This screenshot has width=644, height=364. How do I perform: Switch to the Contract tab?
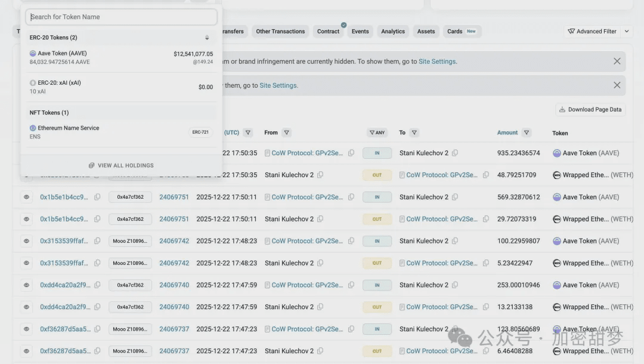click(x=328, y=31)
